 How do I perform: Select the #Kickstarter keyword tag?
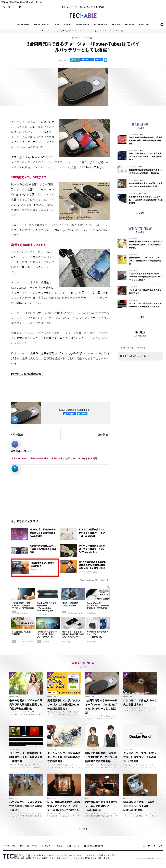[x=20, y=458]
